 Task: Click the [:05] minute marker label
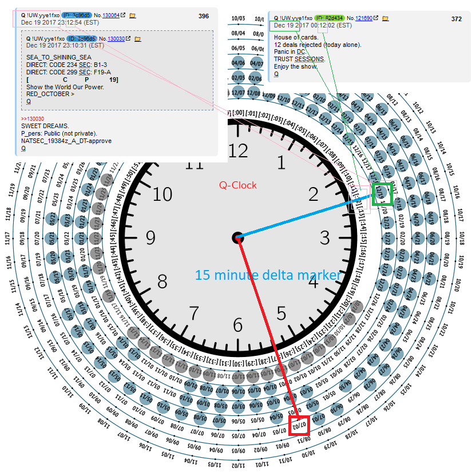coord(301,130)
